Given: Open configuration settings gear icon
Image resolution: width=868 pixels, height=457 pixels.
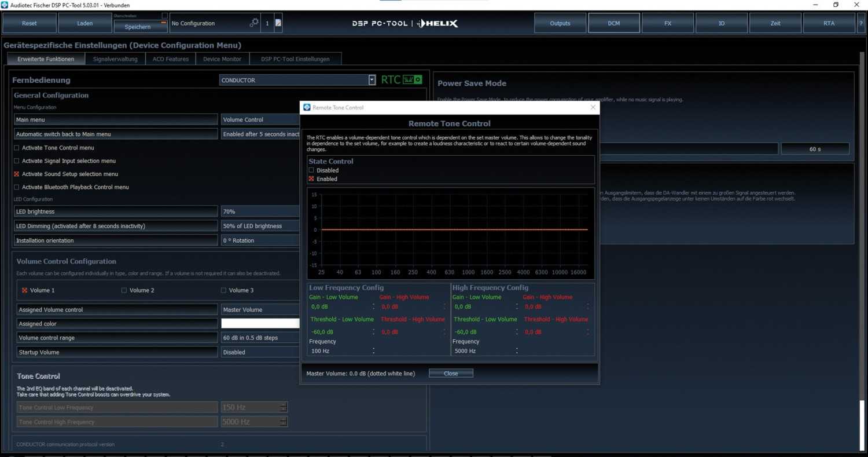Looking at the screenshot, I should tap(254, 23).
